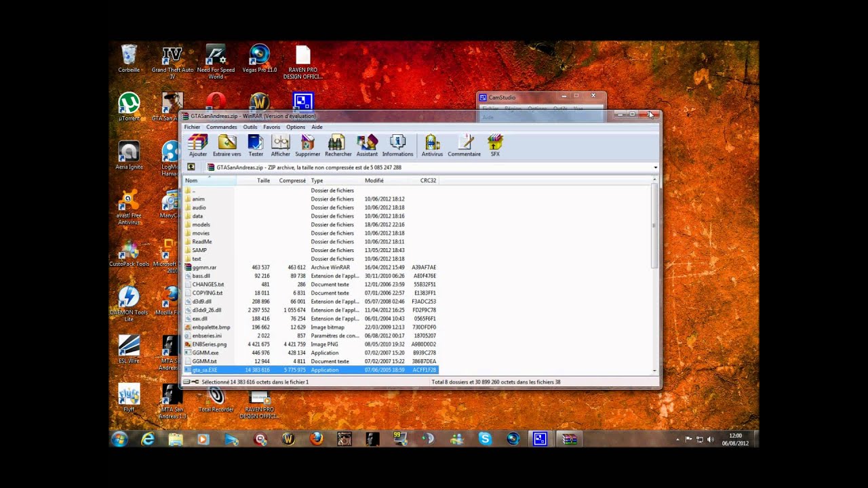Open the Outils menu
Image resolution: width=868 pixels, height=488 pixels.
[x=250, y=127]
